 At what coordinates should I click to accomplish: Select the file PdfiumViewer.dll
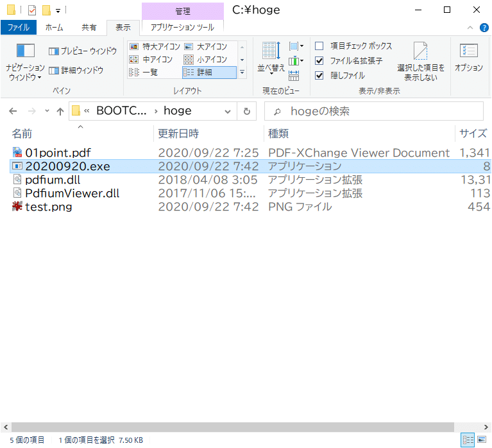coord(72,193)
